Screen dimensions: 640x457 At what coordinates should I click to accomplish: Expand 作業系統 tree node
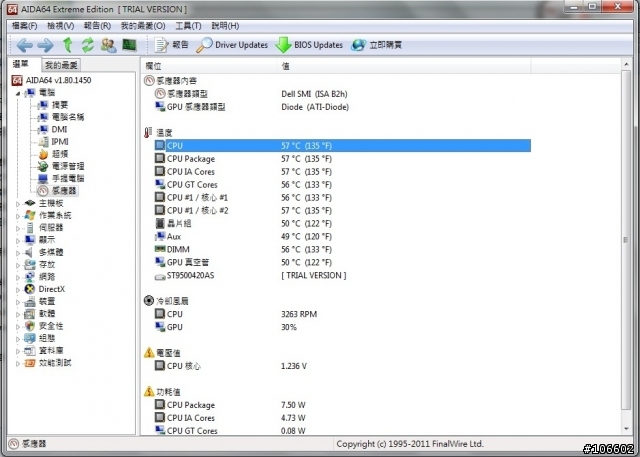coord(18,216)
